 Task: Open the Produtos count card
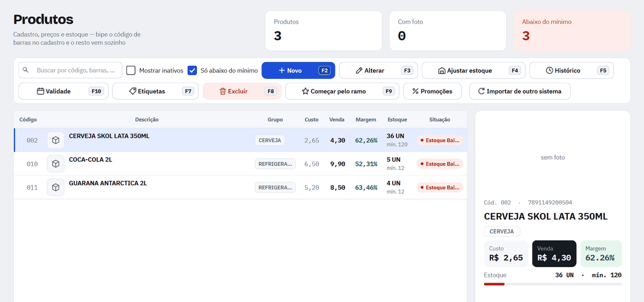click(x=324, y=31)
